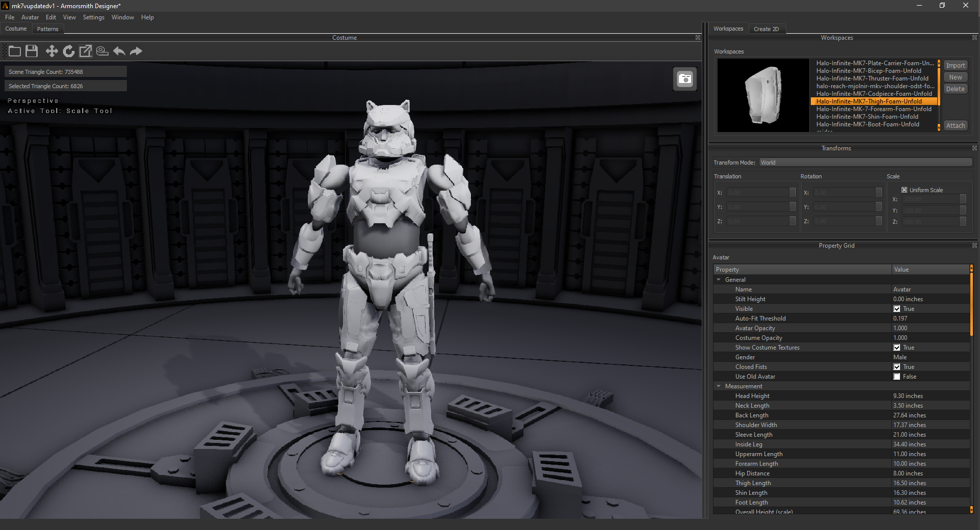
Task: Click the Avatar Opacity value 1.000
Action: click(x=900, y=328)
